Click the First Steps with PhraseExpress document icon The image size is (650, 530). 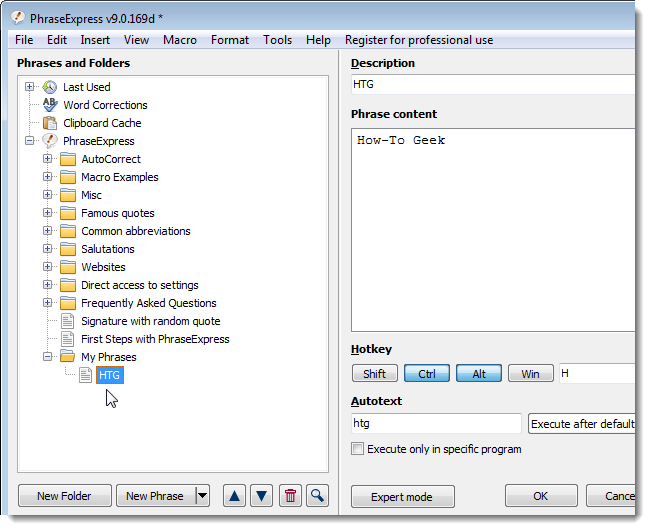[68, 339]
